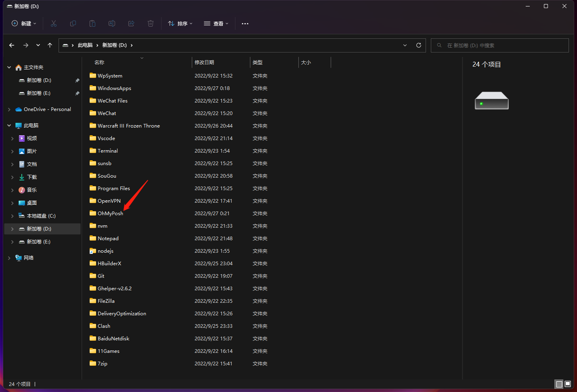
Task: Click the Rename icon in toolbar
Action: coord(112,23)
